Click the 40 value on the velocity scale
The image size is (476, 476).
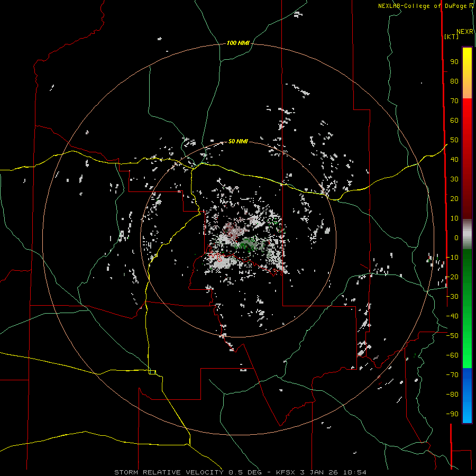point(454,160)
